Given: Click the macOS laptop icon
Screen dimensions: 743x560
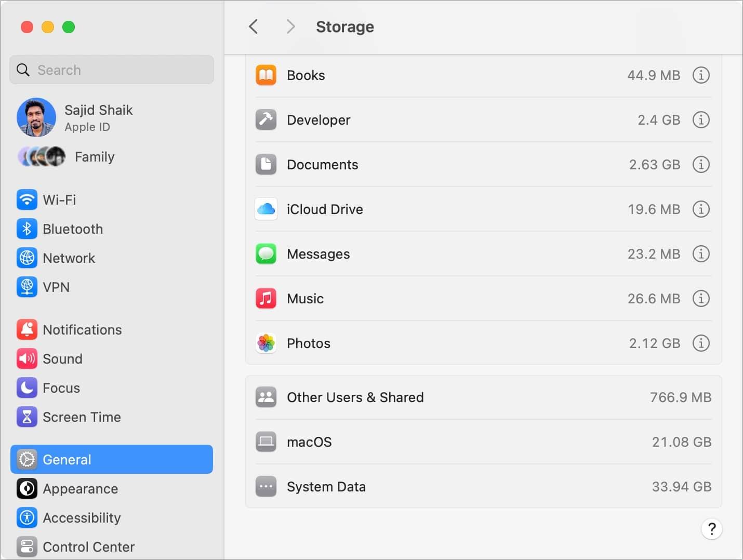Looking at the screenshot, I should 266,442.
